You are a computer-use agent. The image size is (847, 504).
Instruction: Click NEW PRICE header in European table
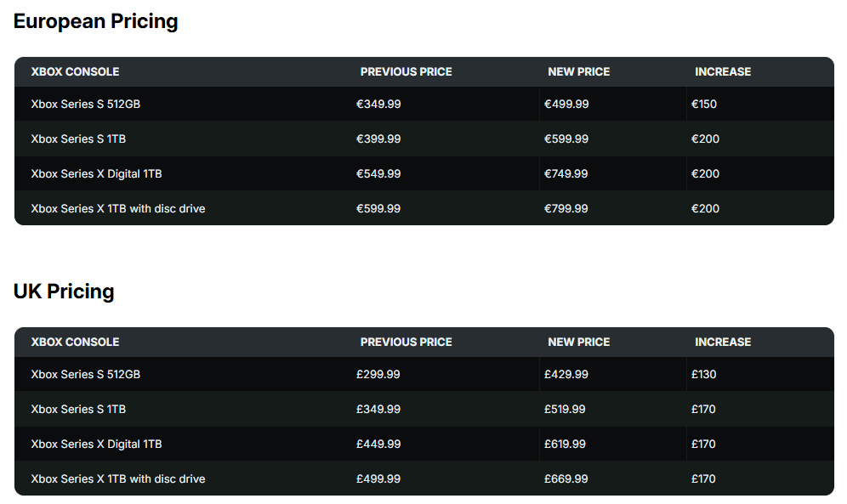(x=578, y=71)
